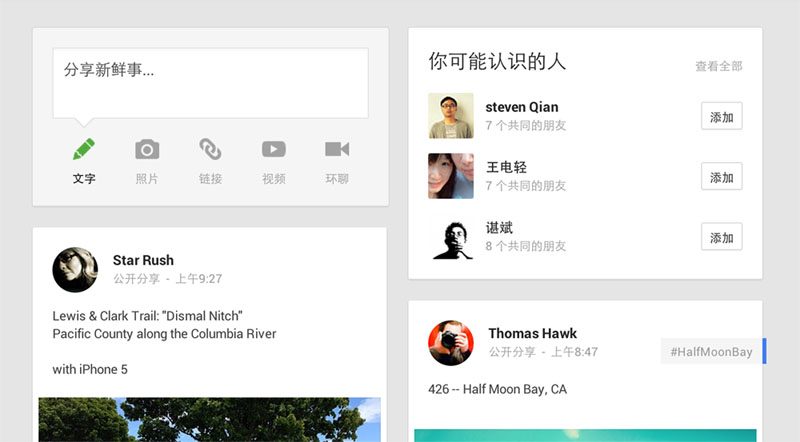This screenshot has width=800, height=442.
Task: Select the 环聊 label under the camcorder
Action: tap(337, 179)
